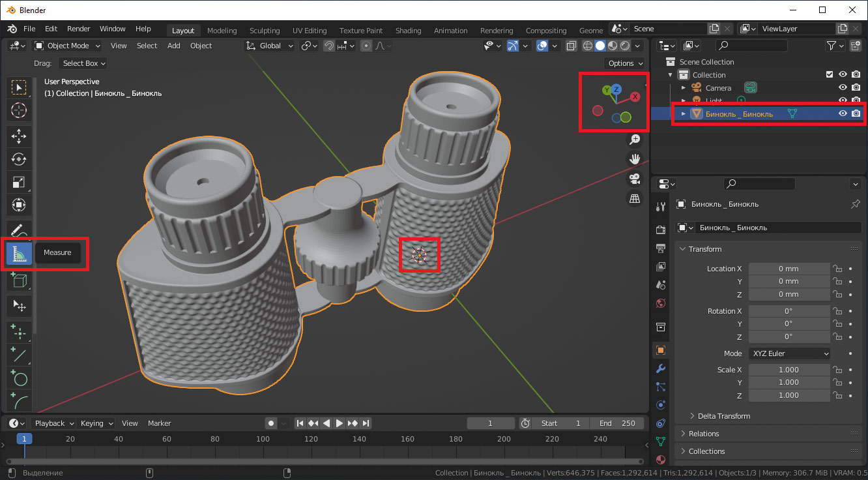Hide Camera in viewport via eye icon
The image size is (868, 480).
click(843, 88)
